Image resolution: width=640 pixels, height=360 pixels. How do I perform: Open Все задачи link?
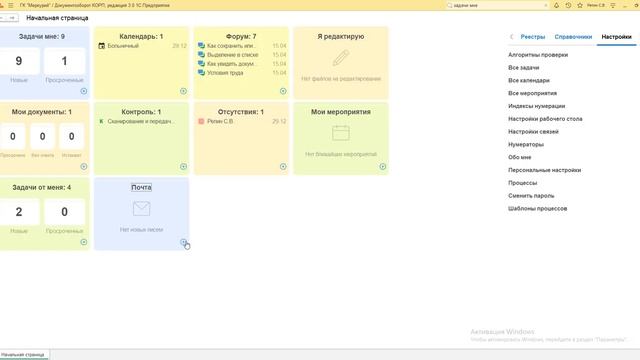(524, 67)
